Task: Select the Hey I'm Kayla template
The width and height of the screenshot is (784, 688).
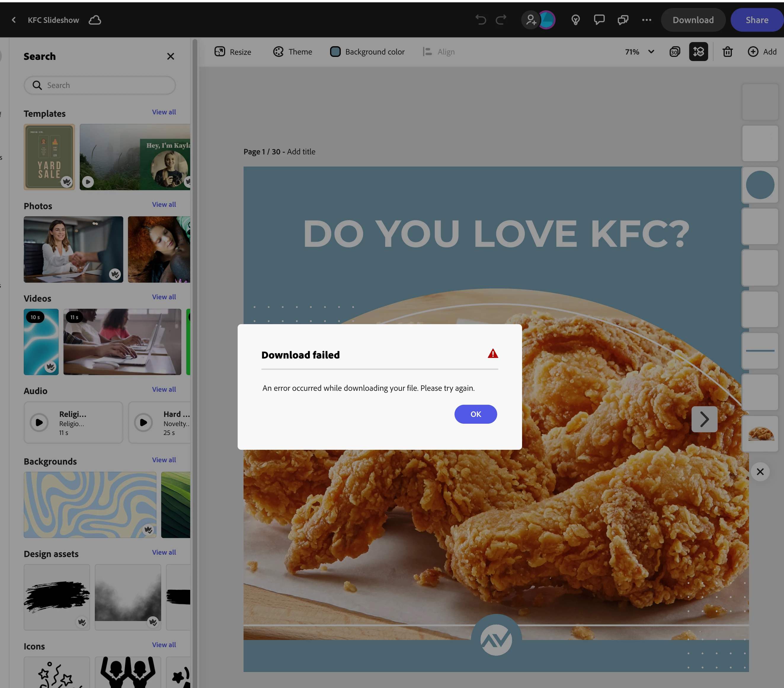Action: (135, 157)
